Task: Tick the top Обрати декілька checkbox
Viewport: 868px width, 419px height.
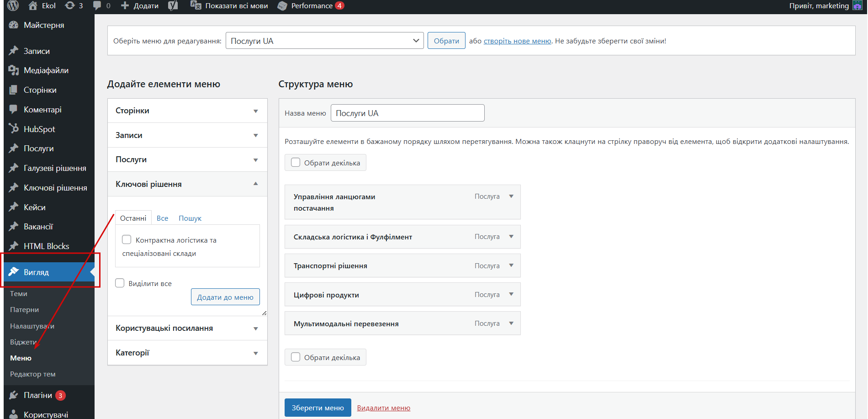Action: coord(296,163)
